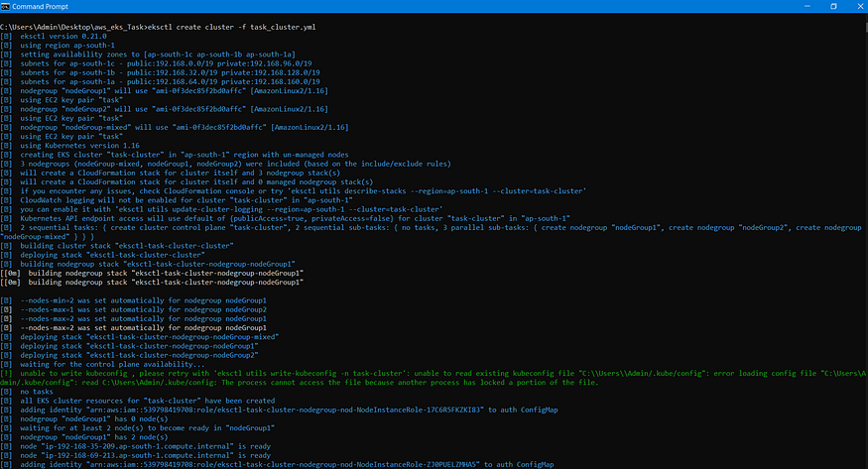This screenshot has height=469, width=868.
Task: Click the 'using region ap-south-1' line
Action: pos(67,46)
